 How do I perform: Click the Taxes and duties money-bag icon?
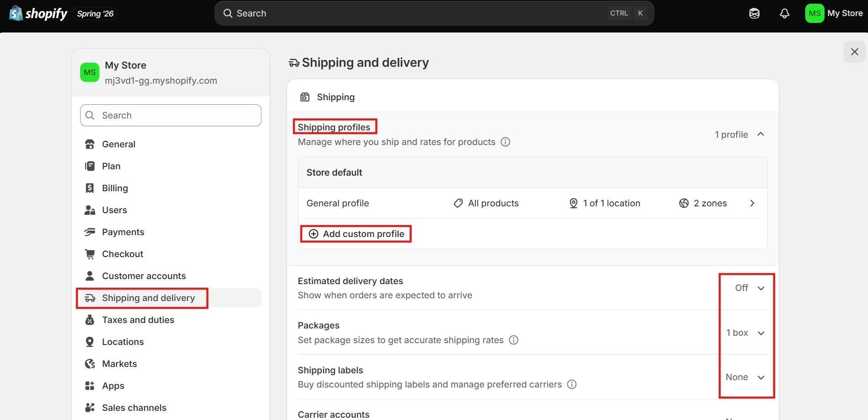pos(90,320)
